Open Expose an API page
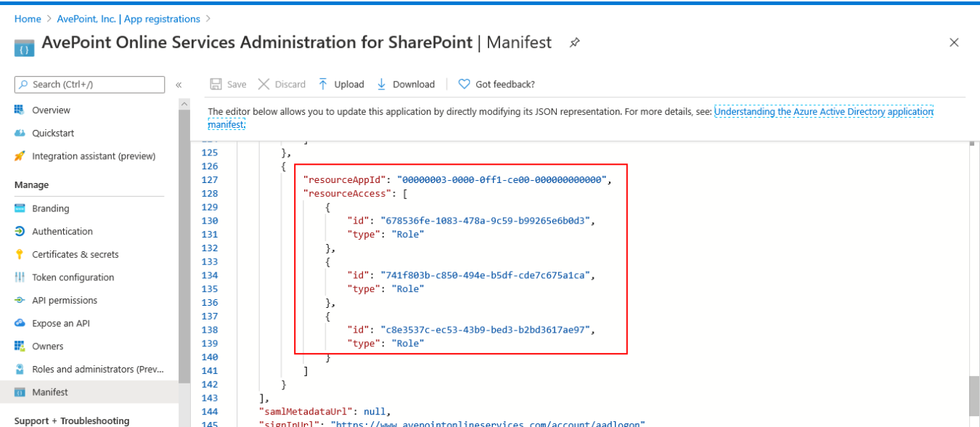The height and width of the screenshot is (427, 980). pyautogui.click(x=61, y=323)
